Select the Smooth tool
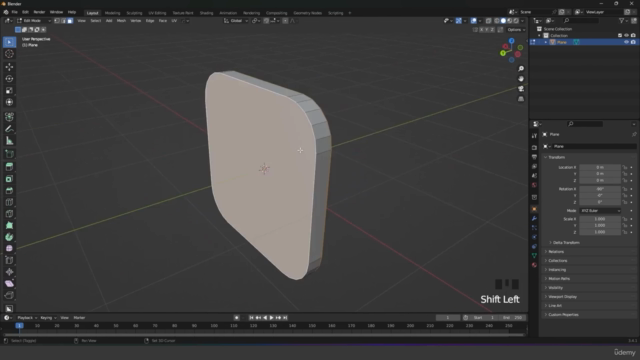 (9, 249)
